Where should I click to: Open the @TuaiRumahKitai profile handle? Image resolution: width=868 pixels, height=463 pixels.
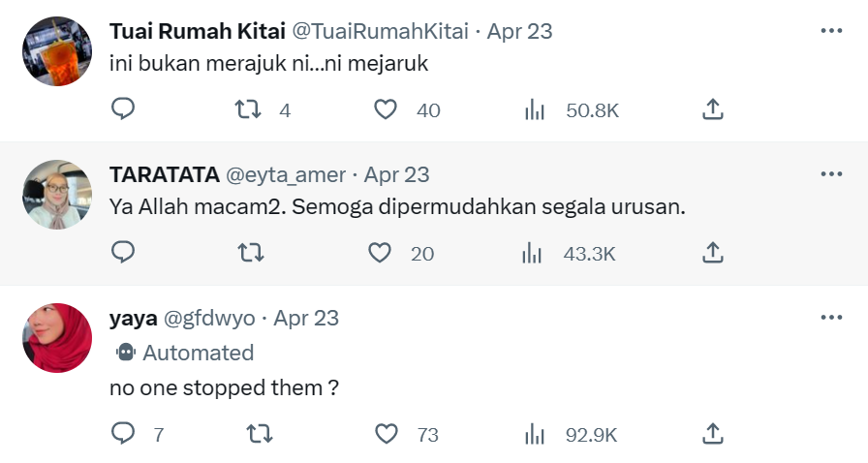(x=382, y=31)
